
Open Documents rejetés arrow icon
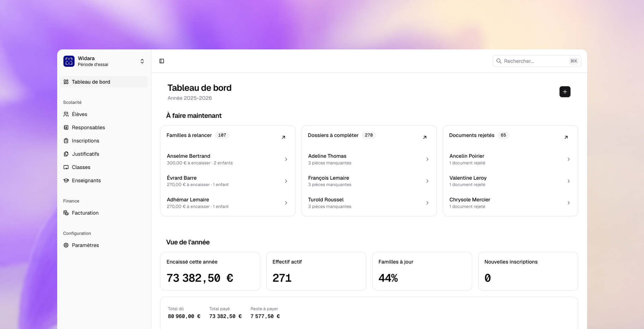(566, 137)
